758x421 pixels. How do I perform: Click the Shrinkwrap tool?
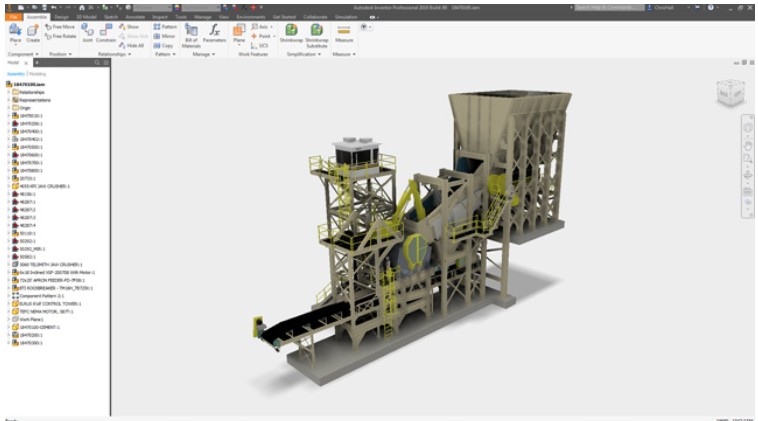291,34
